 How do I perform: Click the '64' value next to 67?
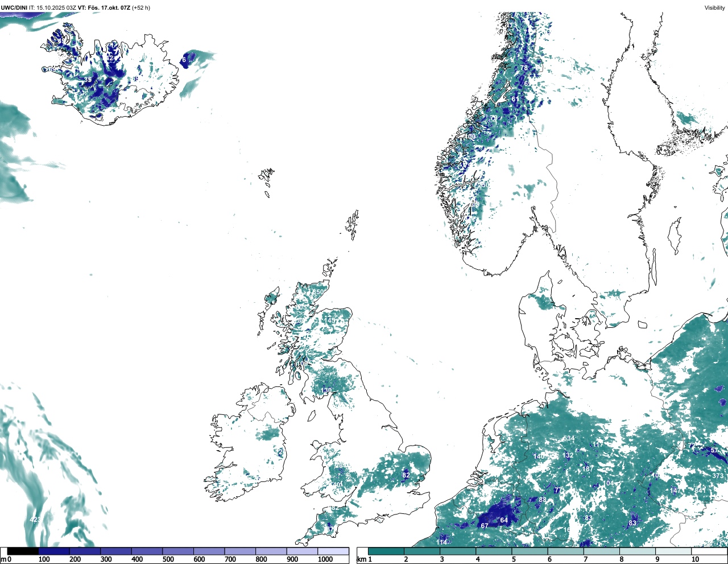[504, 521]
